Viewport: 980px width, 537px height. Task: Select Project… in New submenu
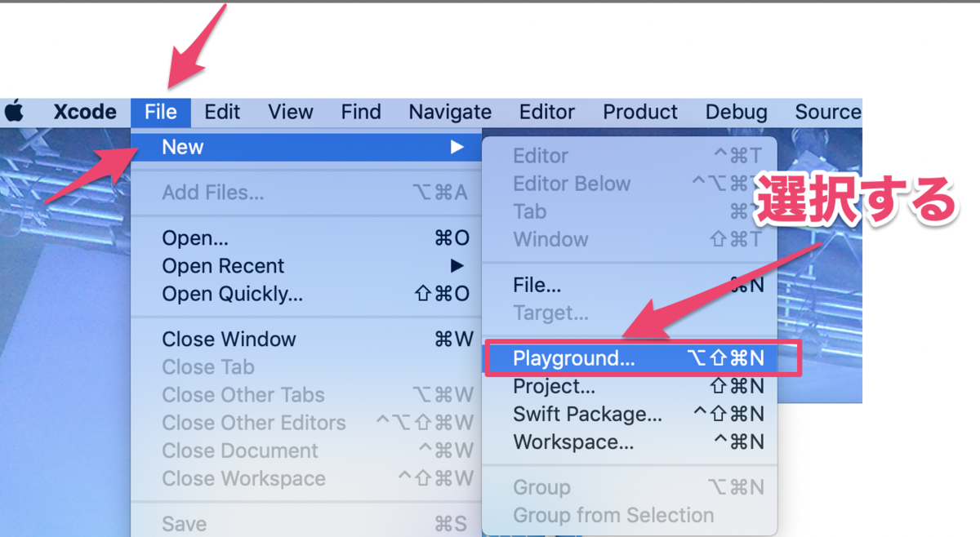pos(629,386)
